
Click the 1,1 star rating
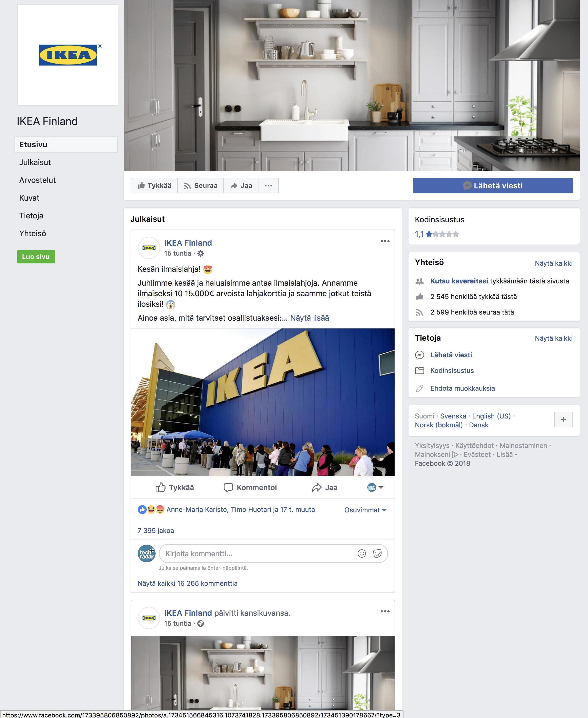437,234
